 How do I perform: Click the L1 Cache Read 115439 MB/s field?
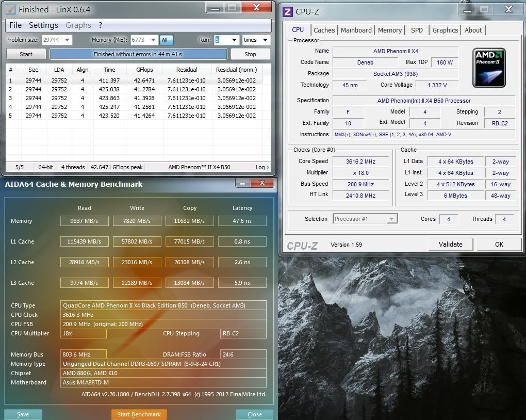pos(84,241)
